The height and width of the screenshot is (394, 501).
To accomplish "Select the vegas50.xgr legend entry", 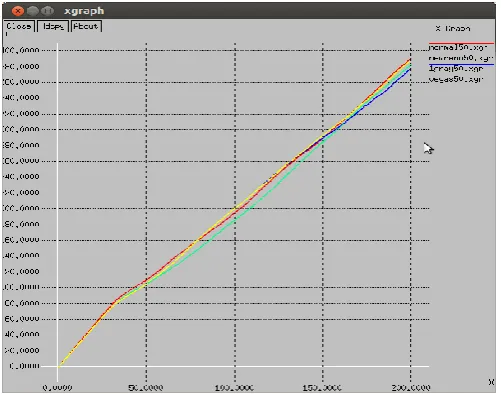I will 456,79.
